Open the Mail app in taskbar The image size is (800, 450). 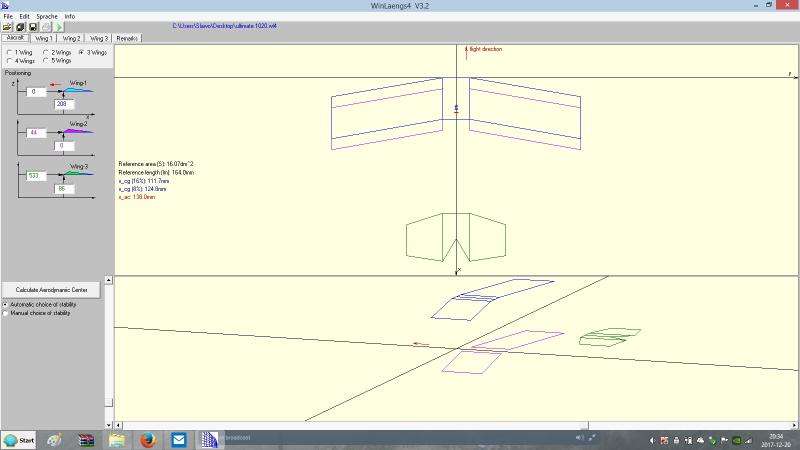[179, 439]
